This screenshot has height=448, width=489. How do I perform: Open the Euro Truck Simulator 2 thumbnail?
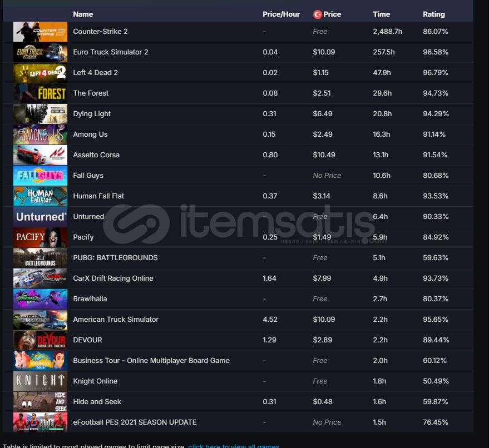(x=40, y=52)
